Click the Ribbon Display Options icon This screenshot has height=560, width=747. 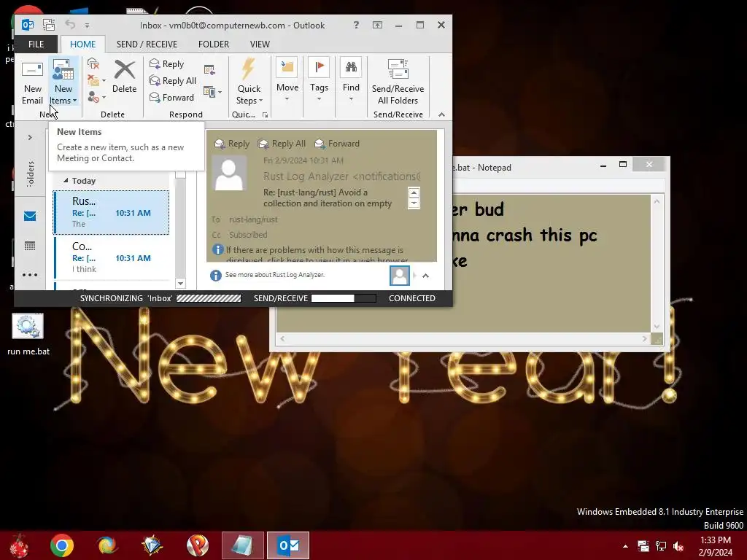(x=377, y=25)
